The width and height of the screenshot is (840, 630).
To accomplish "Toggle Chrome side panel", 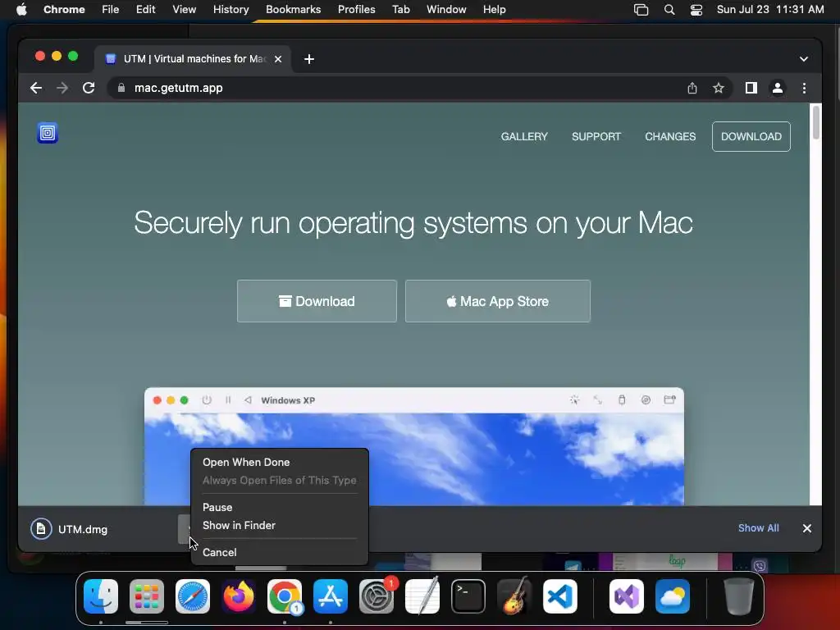I will (x=751, y=88).
